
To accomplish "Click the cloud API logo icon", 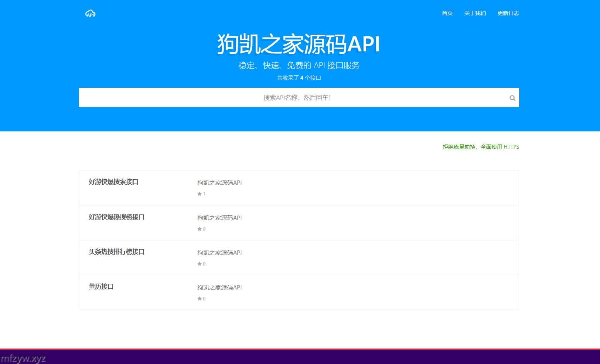I will pyautogui.click(x=90, y=14).
